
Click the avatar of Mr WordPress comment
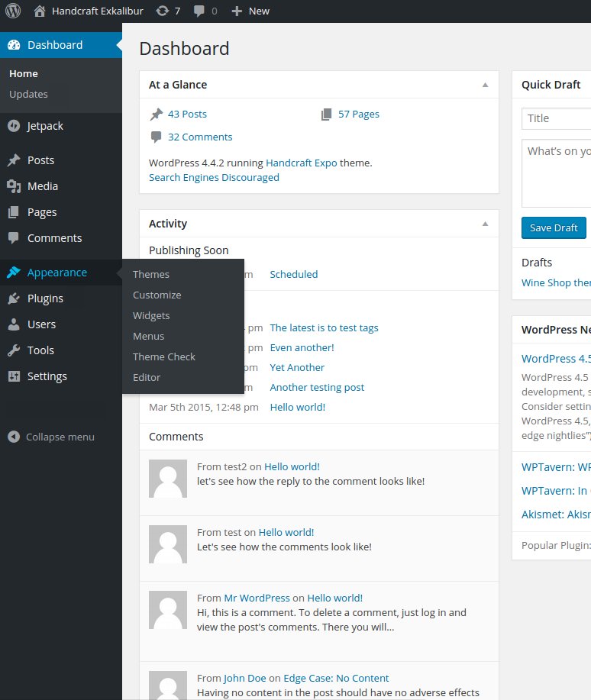[x=168, y=610]
